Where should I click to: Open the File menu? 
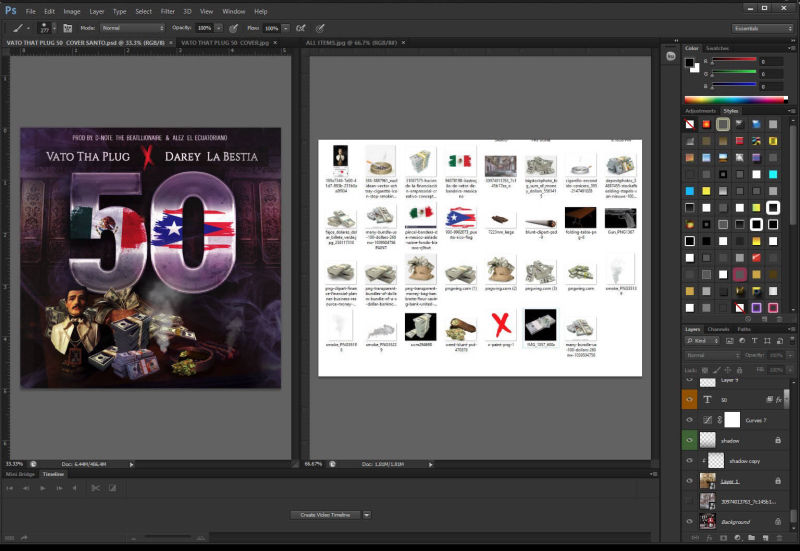(31, 11)
